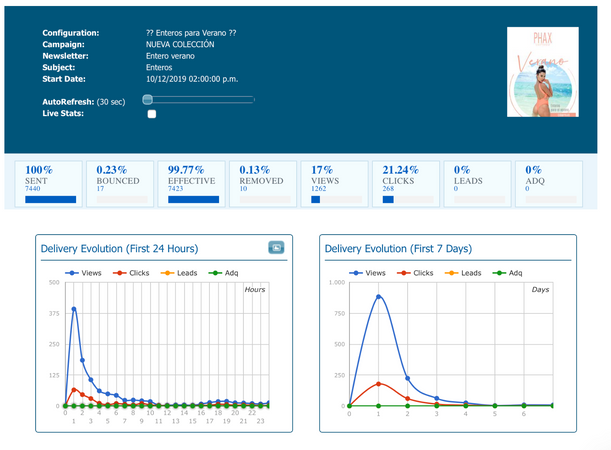Image resolution: width=611 pixels, height=450 pixels.
Task: Click the export image icon on 24 Hours chart
Action: tap(276, 248)
